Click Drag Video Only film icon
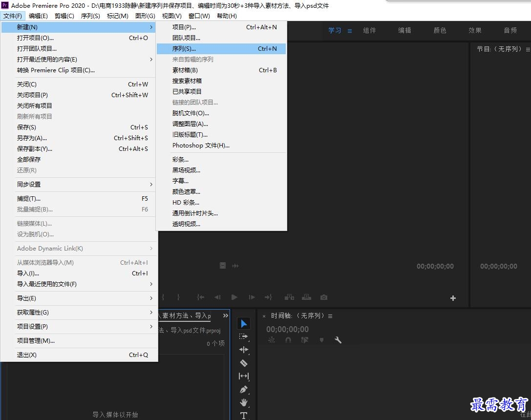 pyautogui.click(x=222, y=266)
